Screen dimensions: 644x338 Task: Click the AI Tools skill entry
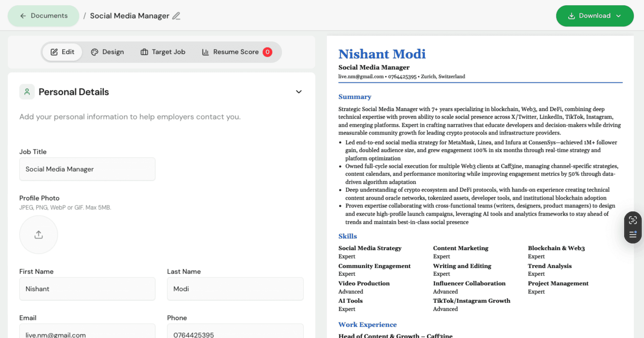click(350, 301)
